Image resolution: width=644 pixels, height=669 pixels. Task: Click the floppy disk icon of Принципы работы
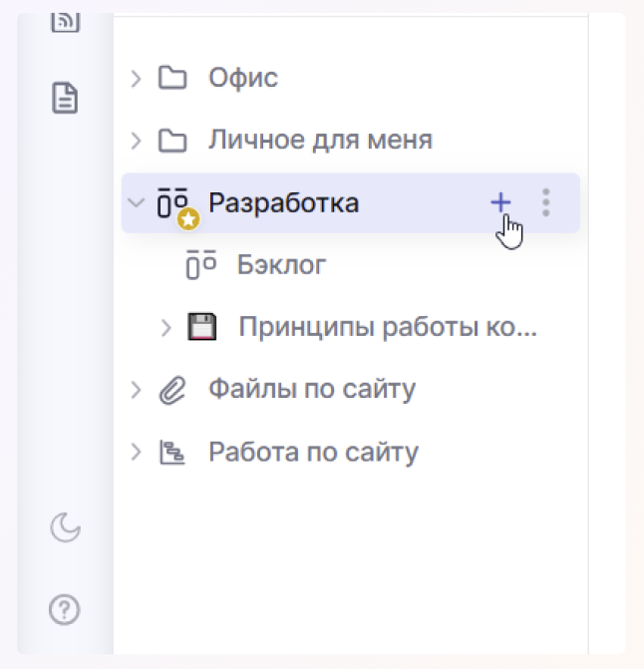pos(202,327)
